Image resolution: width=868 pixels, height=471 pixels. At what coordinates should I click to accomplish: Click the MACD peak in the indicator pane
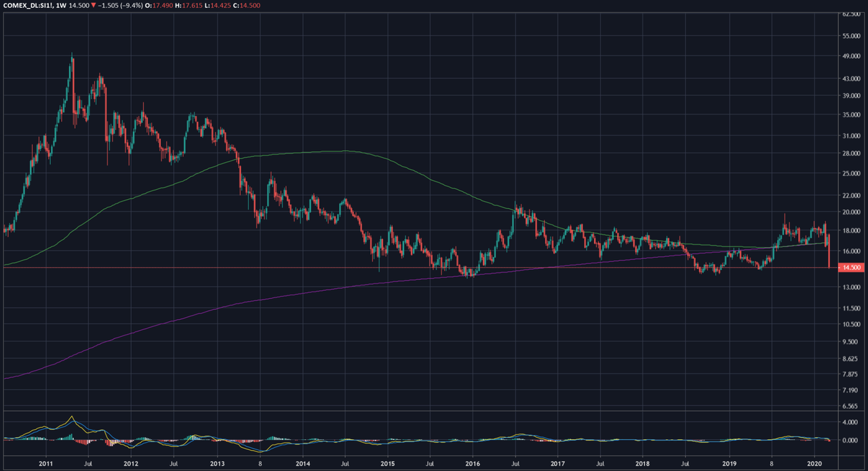pyautogui.click(x=72, y=418)
